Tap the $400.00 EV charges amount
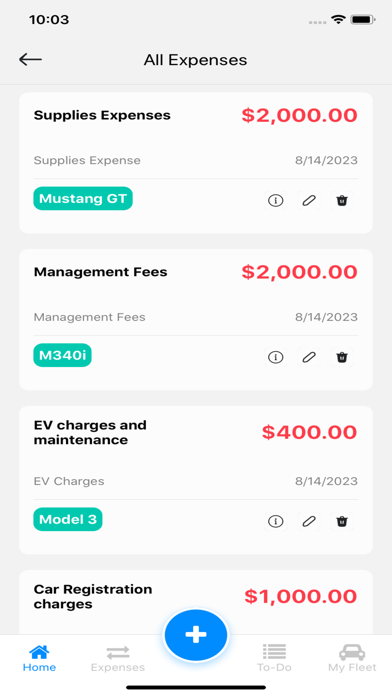The image size is (392, 696). pyautogui.click(x=309, y=432)
